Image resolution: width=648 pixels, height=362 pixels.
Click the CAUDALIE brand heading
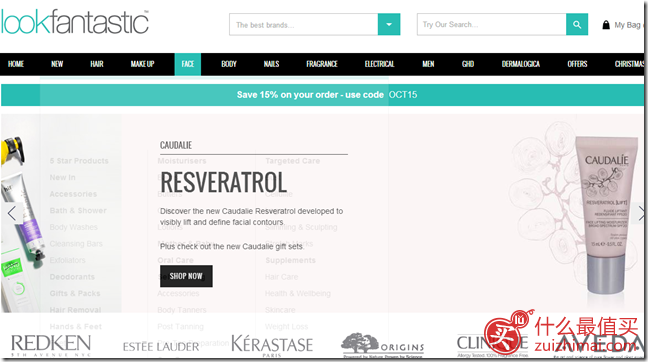point(176,145)
